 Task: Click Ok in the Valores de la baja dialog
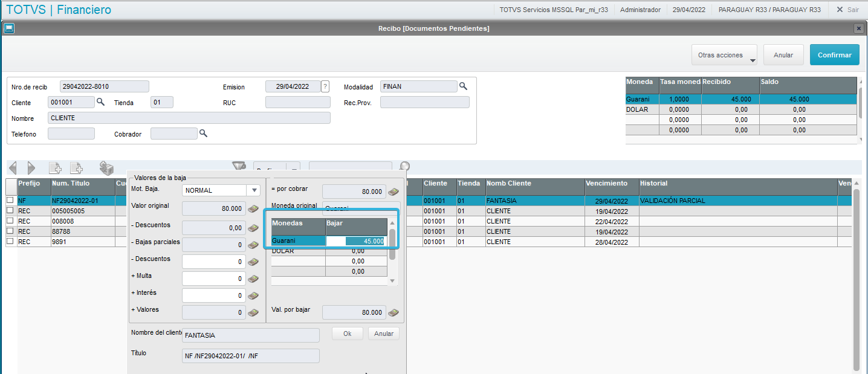(x=348, y=334)
